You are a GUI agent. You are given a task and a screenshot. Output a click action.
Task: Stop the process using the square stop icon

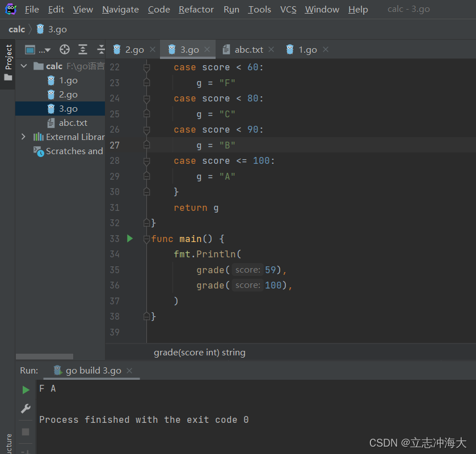[25, 431]
